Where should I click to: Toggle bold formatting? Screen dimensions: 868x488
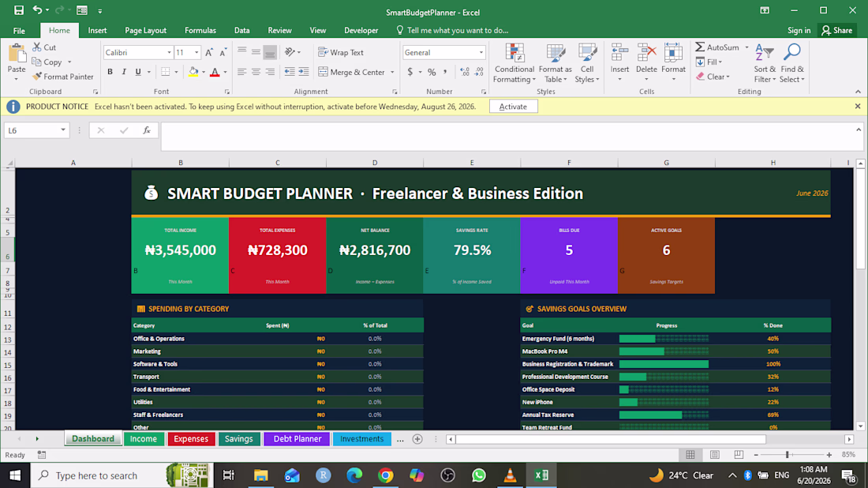click(x=110, y=72)
